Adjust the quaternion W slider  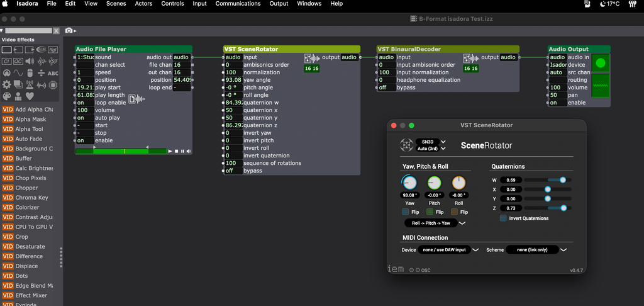(x=548, y=179)
